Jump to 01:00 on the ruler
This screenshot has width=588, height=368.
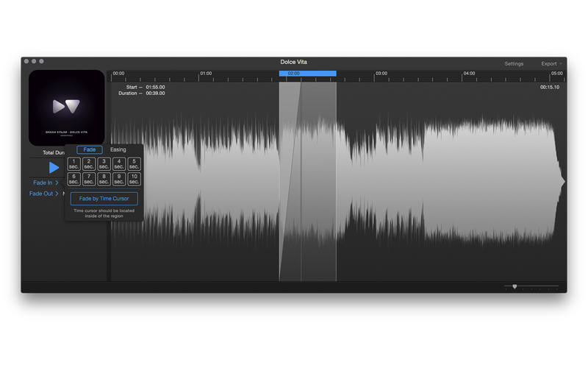coord(206,74)
